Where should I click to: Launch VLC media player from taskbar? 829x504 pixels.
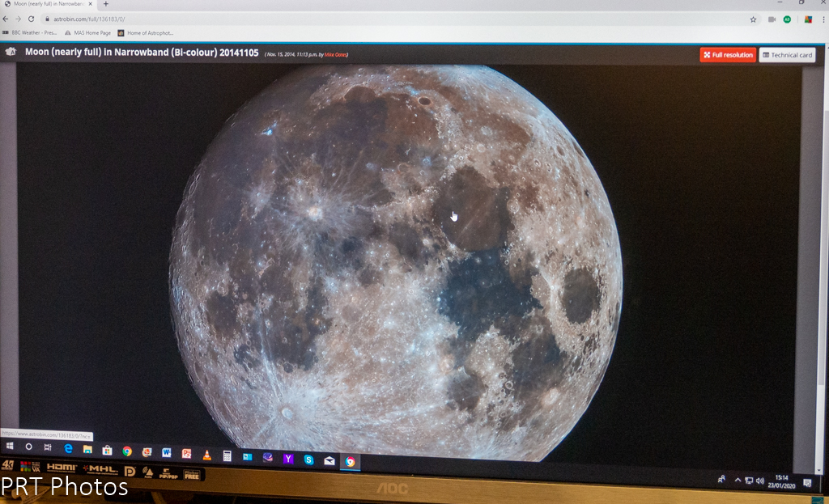[206, 454]
